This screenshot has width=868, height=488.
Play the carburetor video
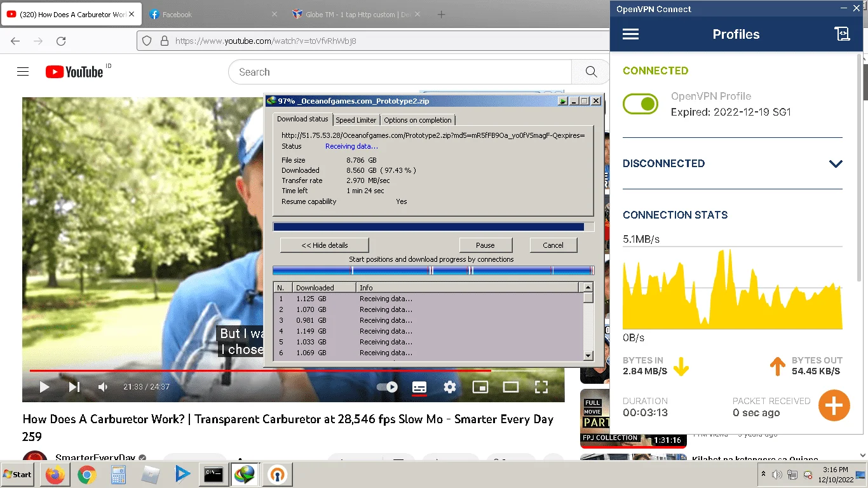44,386
